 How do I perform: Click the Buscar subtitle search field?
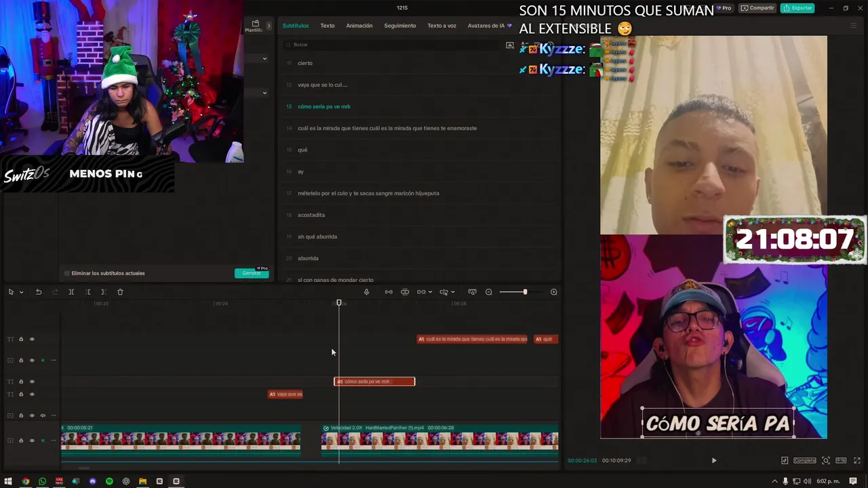point(393,45)
